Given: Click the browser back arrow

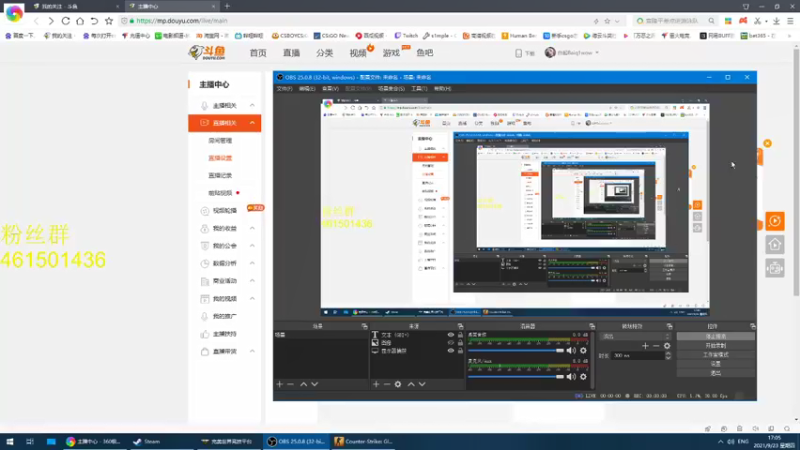Looking at the screenshot, I should coord(36,21).
